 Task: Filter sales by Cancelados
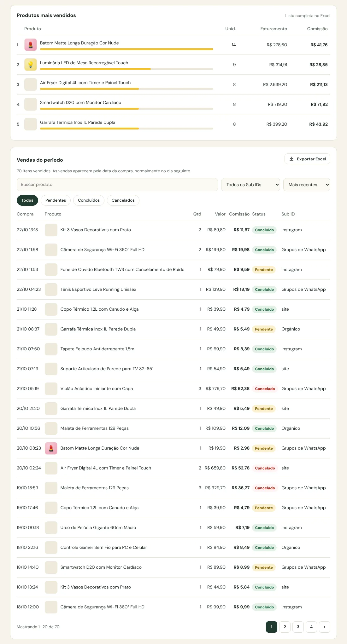pyautogui.click(x=123, y=200)
